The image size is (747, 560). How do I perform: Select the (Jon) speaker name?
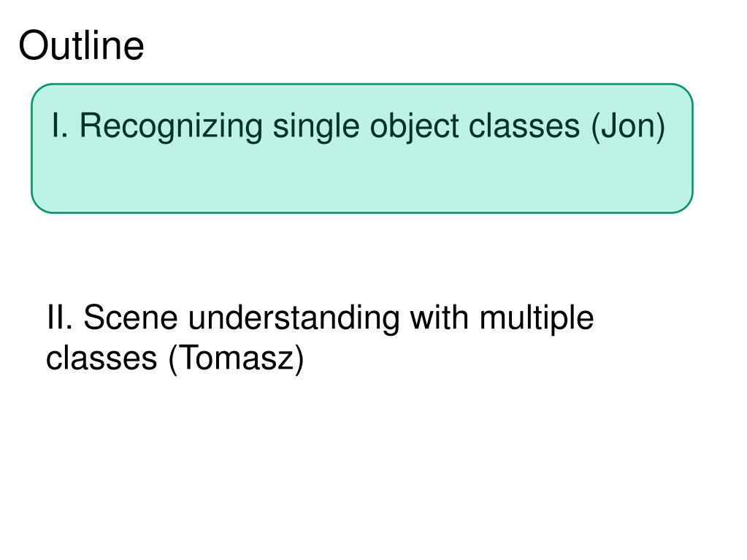628,126
